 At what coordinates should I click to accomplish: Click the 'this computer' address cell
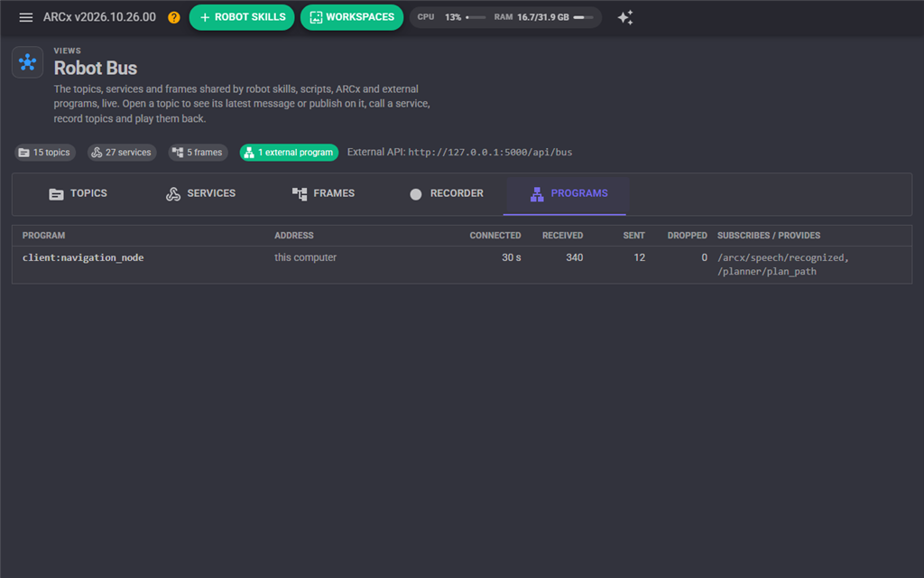[x=305, y=257]
